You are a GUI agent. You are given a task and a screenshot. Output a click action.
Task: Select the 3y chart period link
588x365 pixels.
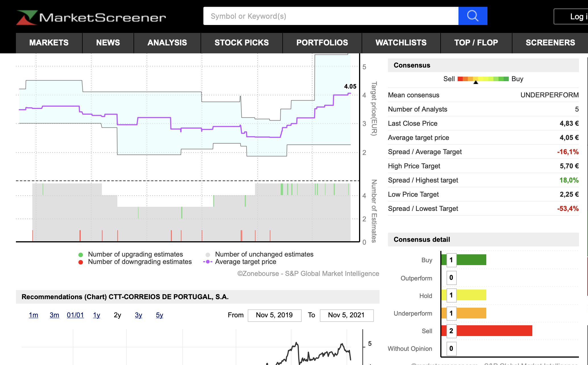138,315
